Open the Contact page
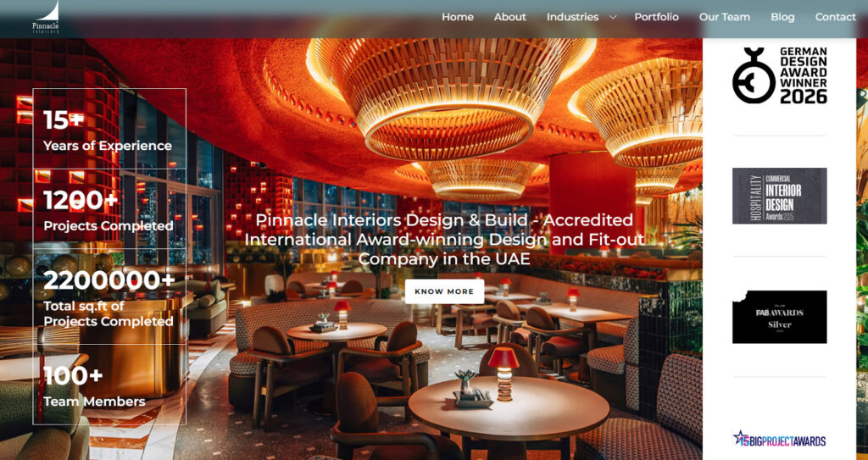This screenshot has height=460, width=868. click(x=835, y=17)
